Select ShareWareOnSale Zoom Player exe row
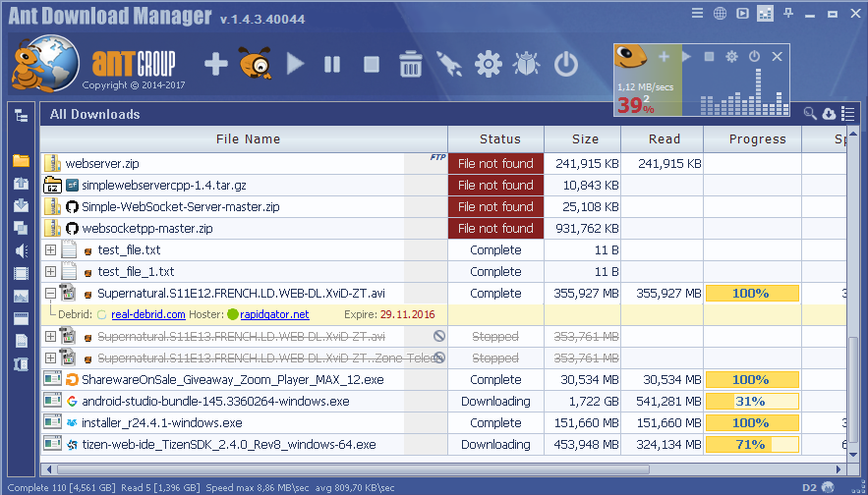This screenshot has height=495, width=868. coord(443,380)
